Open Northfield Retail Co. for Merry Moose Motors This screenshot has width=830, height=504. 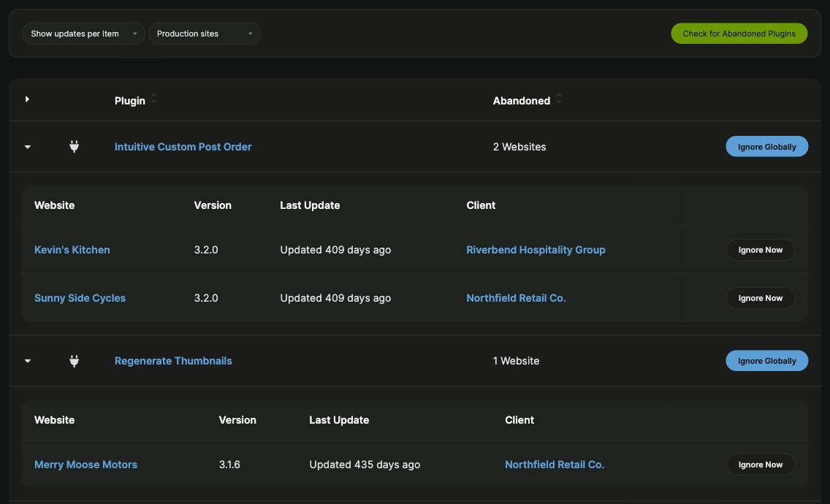click(x=555, y=465)
